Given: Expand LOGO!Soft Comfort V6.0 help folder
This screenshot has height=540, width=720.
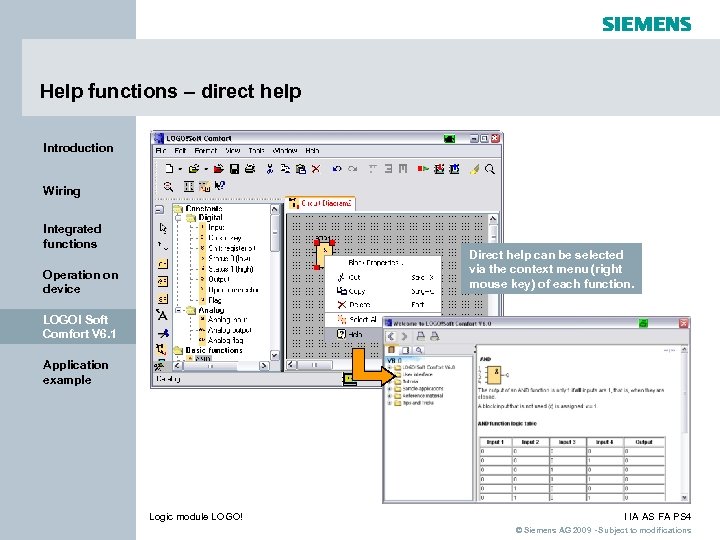Looking at the screenshot, I should 390,367.
